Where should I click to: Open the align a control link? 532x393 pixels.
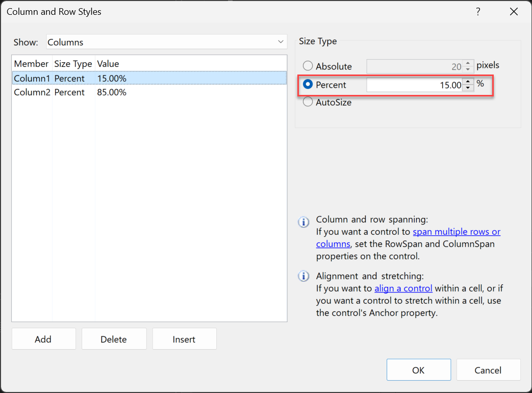click(403, 288)
